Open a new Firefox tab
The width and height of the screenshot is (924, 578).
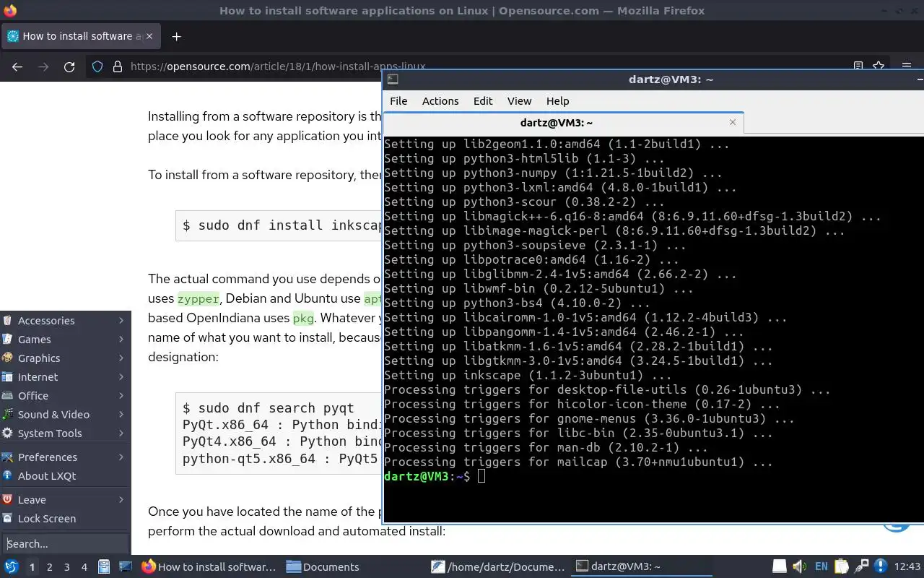point(176,36)
